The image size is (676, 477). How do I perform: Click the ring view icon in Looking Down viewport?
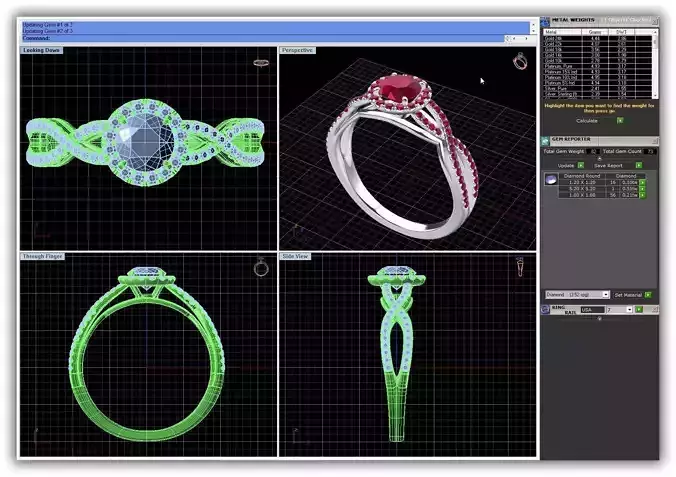tap(261, 63)
